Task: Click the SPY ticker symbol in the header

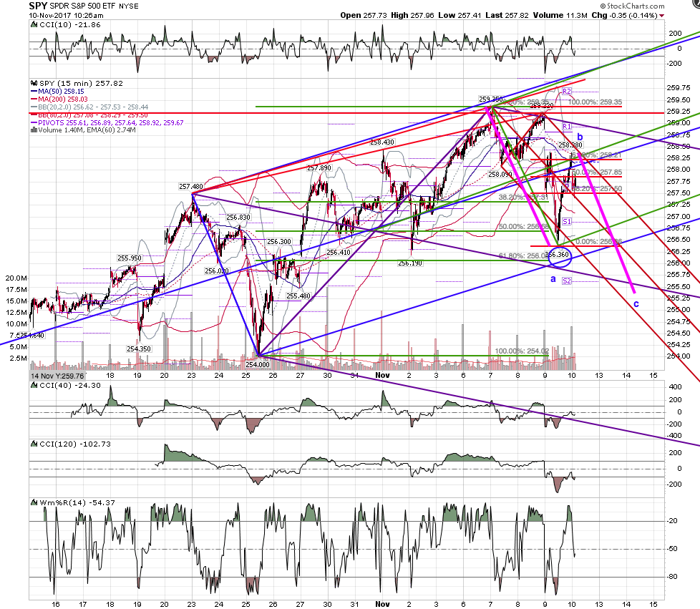Action: [38, 6]
